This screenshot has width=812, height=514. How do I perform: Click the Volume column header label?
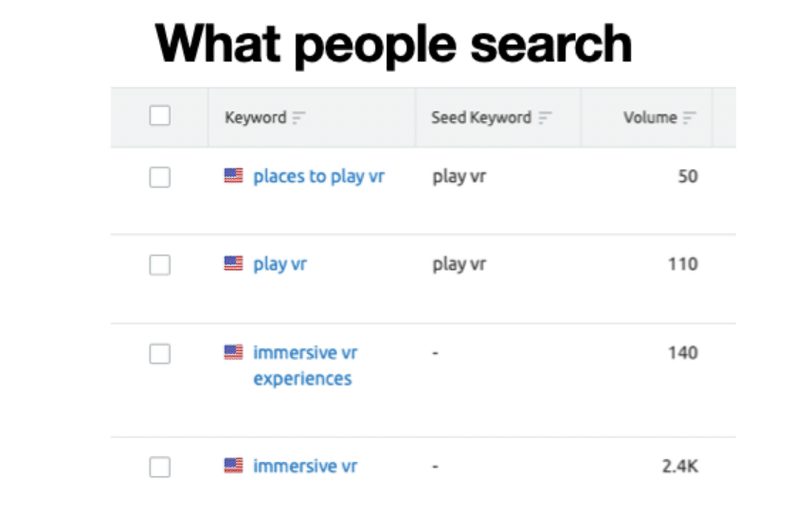tap(649, 118)
